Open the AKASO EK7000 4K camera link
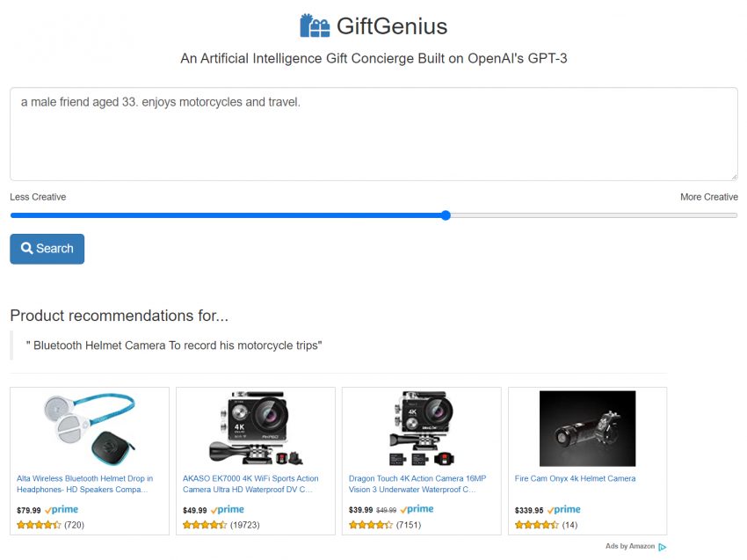Viewport: 747px width, 560px height. tap(250, 484)
